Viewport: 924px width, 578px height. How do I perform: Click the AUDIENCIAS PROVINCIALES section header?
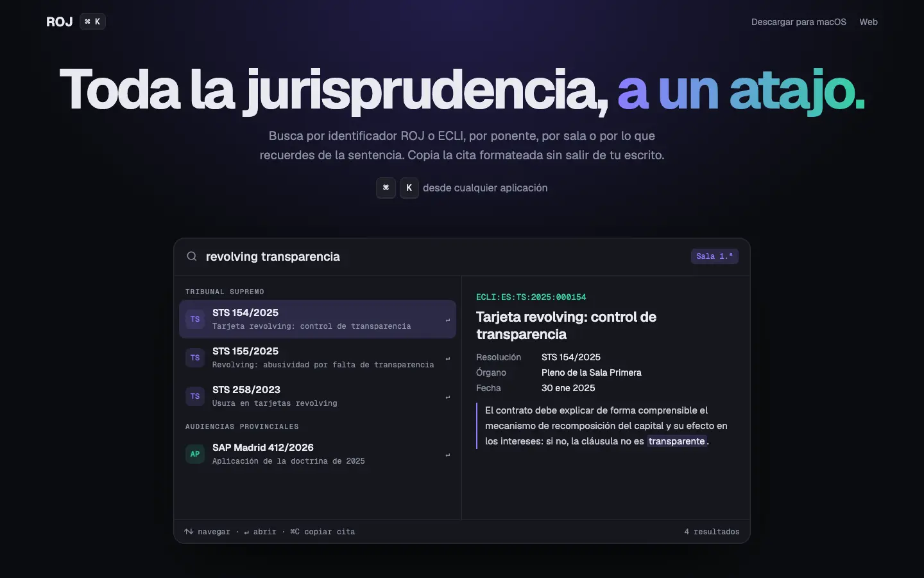coord(242,426)
